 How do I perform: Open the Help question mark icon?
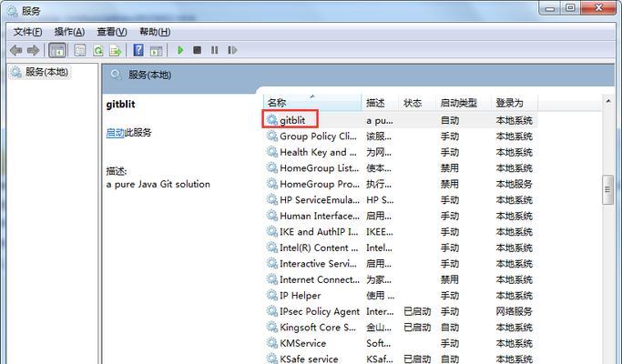pos(138,50)
